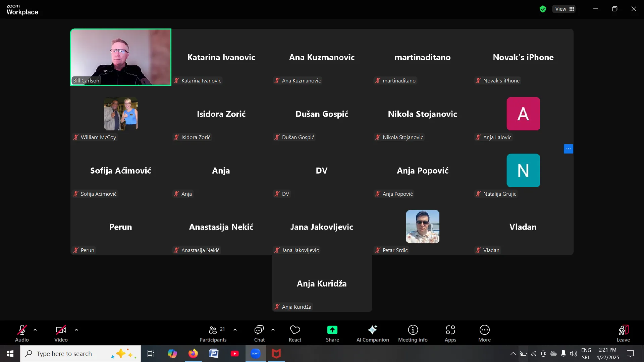Open the Apps icon in the toolbar
644x362 pixels.
(x=450, y=330)
